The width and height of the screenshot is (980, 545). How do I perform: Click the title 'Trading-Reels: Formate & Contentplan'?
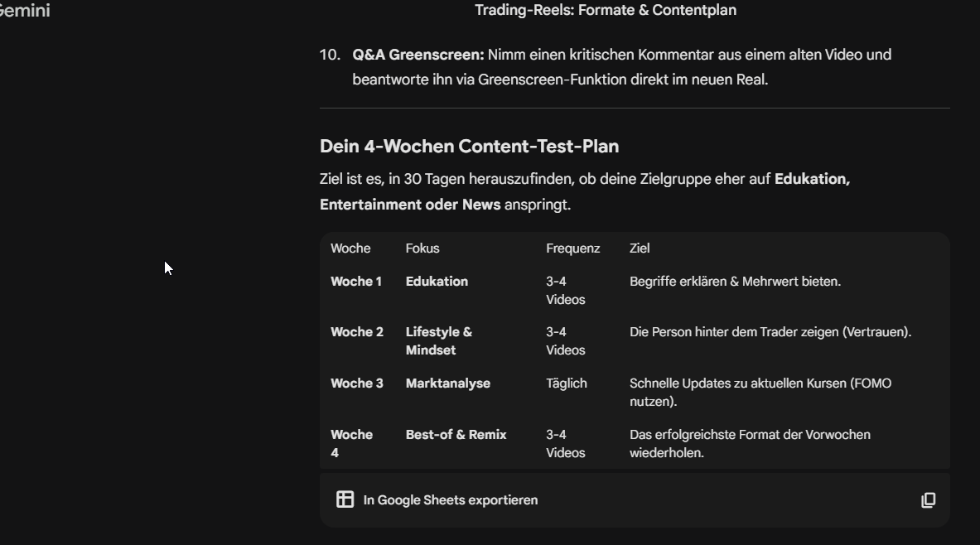pyautogui.click(x=606, y=10)
